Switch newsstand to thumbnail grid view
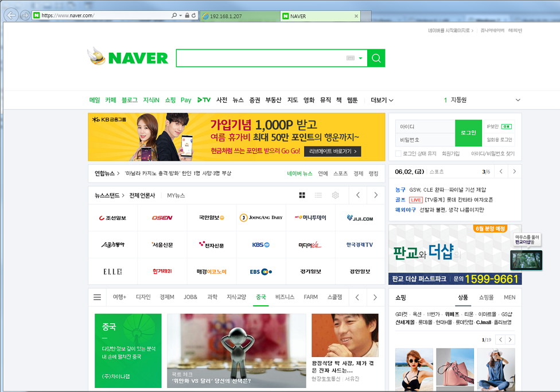This screenshot has width=560, height=392. point(302,195)
